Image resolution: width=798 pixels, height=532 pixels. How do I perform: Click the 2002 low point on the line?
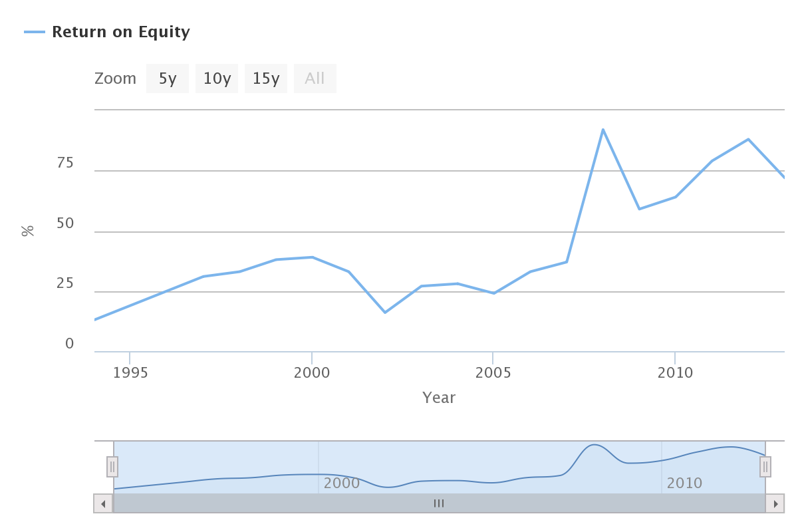pyautogui.click(x=385, y=312)
